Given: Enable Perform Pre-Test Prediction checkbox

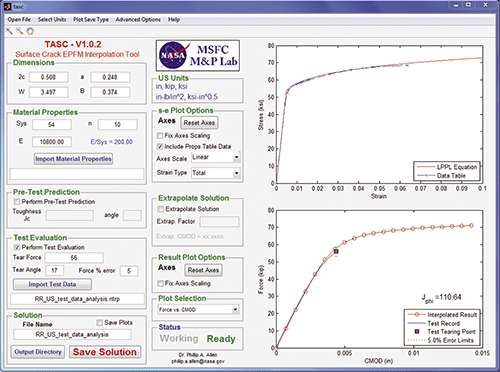Looking at the screenshot, I should (17, 202).
